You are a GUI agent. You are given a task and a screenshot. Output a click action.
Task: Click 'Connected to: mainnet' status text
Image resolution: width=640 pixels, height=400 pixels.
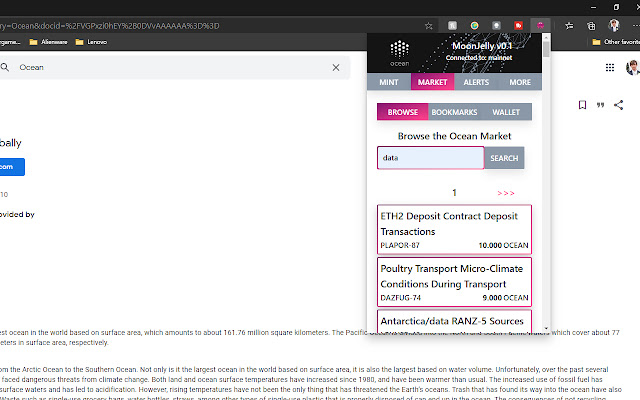coord(479,58)
